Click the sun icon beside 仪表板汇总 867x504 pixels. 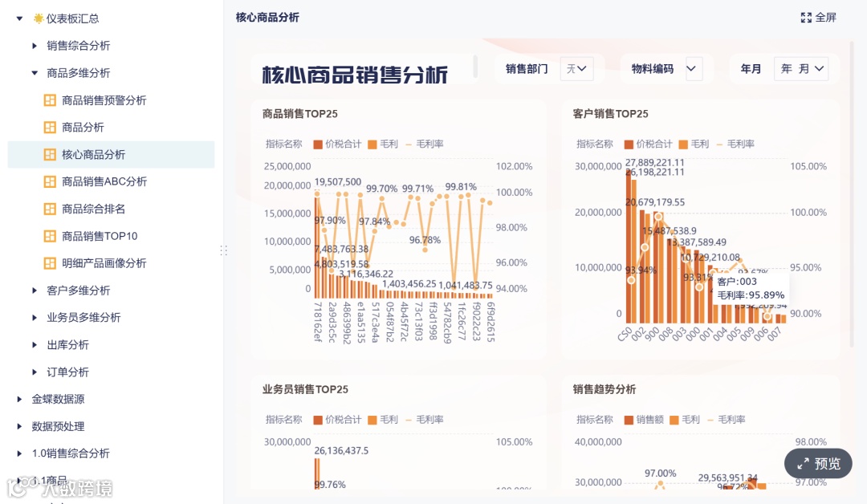(39, 18)
